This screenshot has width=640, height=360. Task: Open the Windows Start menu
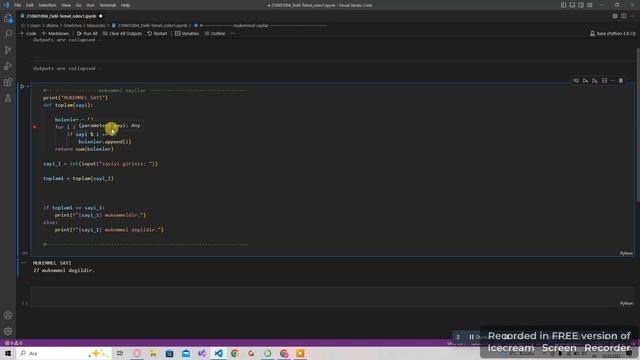8,353
